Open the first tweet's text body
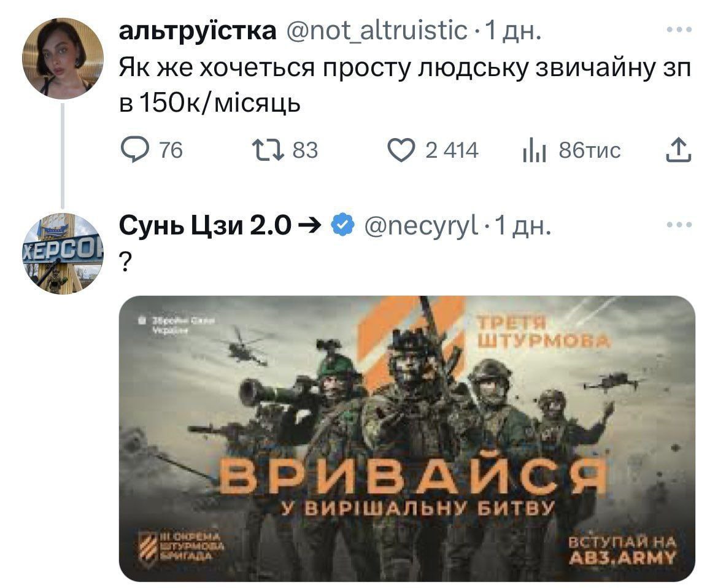Screen dimensions: 718x588 405,86
